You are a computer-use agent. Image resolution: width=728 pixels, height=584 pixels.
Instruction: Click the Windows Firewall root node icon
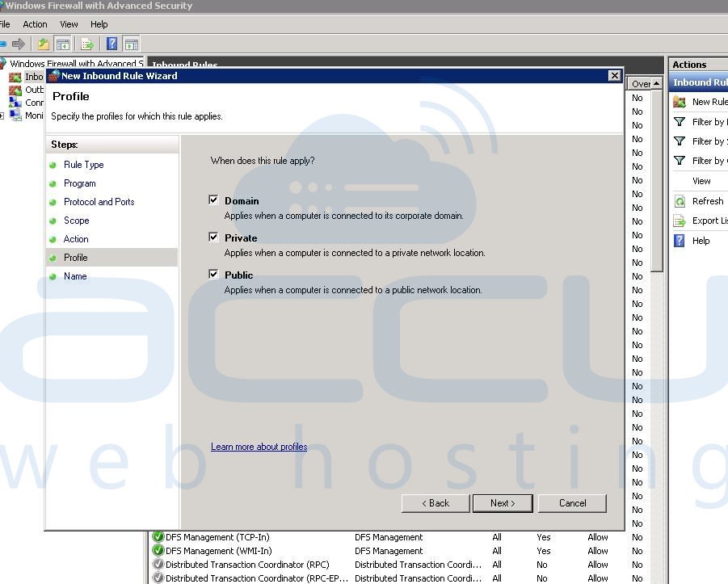coord(2,63)
